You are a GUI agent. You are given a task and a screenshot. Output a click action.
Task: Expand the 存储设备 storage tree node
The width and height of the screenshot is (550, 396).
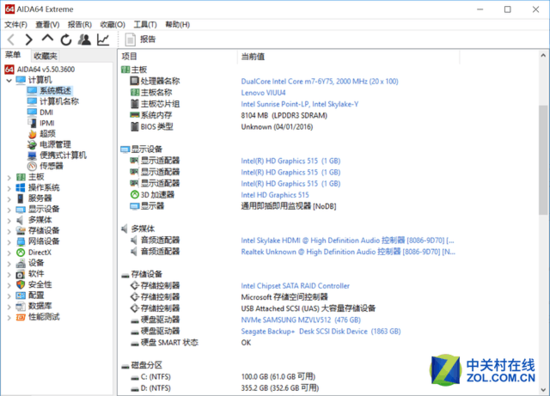point(9,231)
